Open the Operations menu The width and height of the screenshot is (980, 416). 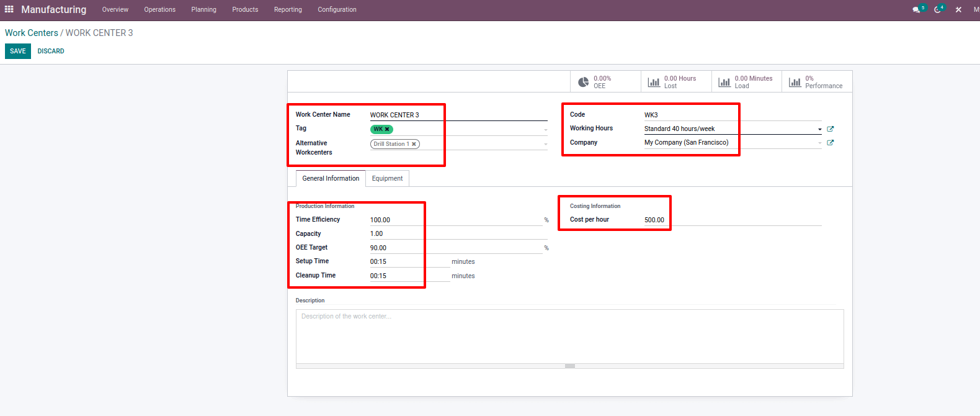(159, 10)
